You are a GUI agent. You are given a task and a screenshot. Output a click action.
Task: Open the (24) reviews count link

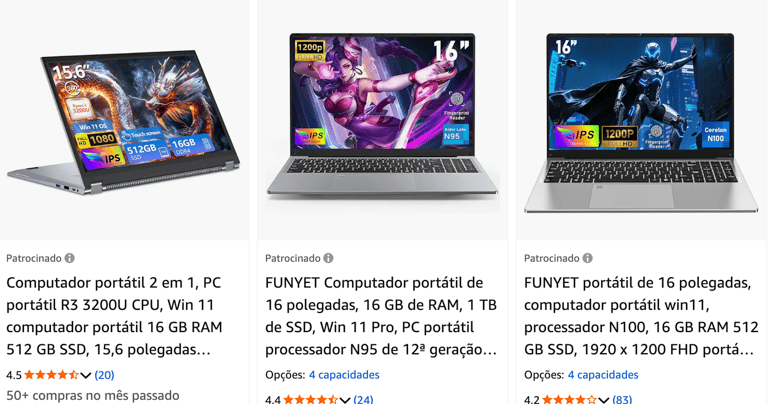point(363,400)
